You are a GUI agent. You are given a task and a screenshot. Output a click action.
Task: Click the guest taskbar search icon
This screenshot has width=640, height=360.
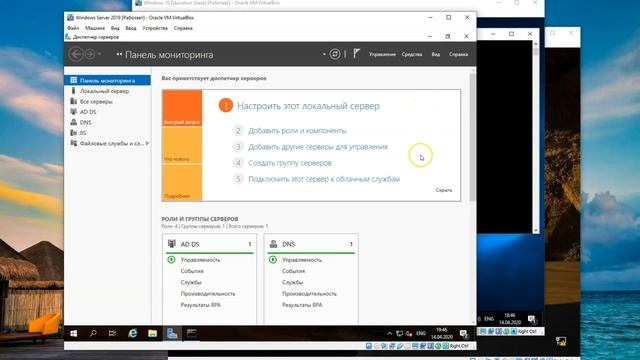pyautogui.click(x=93, y=333)
